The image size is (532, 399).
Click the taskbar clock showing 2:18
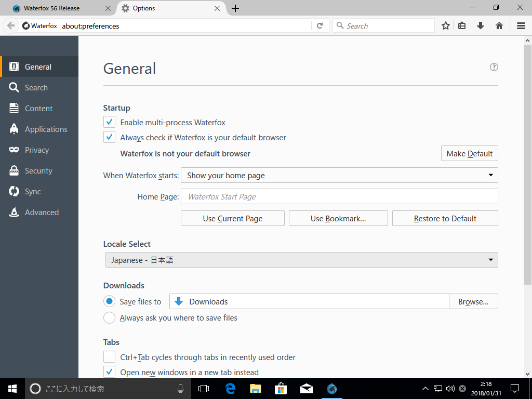[486, 389]
